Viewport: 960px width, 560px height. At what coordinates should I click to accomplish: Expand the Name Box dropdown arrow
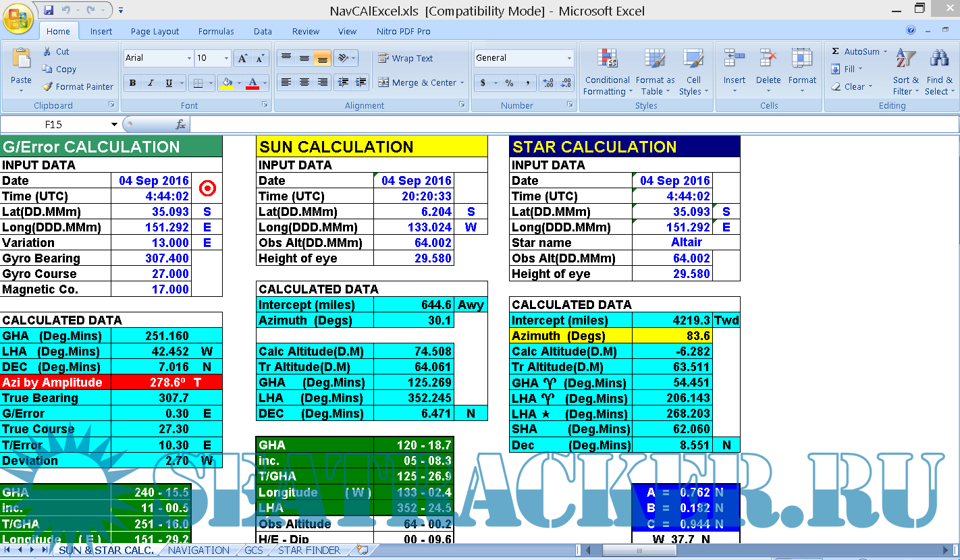tap(114, 124)
